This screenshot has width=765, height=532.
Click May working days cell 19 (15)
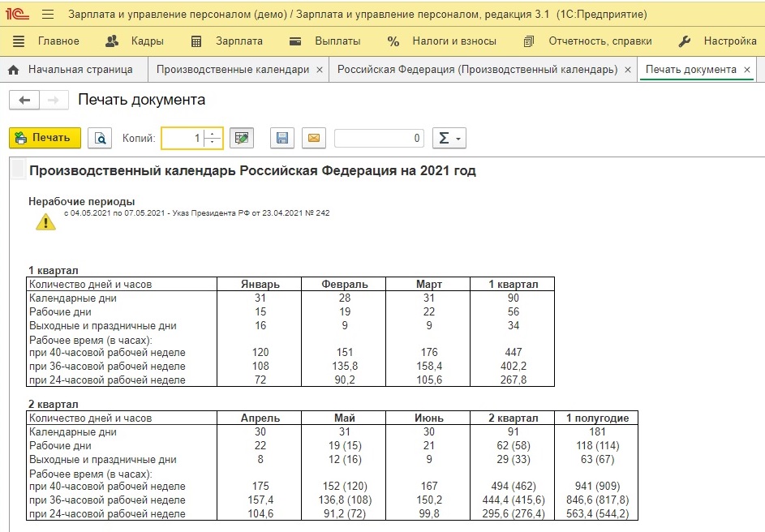pyautogui.click(x=345, y=446)
